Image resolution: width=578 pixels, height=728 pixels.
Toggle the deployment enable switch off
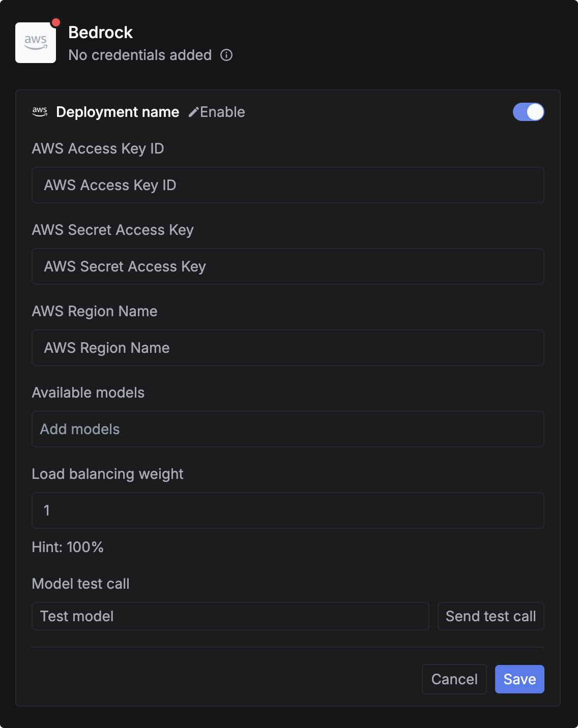pos(528,112)
